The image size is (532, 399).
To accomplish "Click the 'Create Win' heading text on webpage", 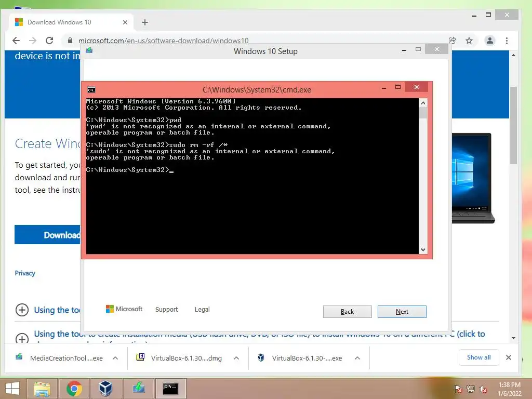I will click(x=47, y=143).
